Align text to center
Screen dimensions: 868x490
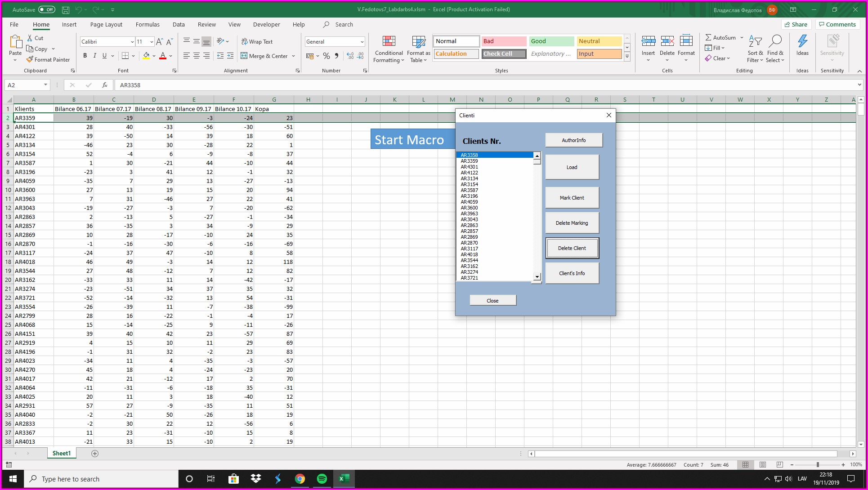197,56
